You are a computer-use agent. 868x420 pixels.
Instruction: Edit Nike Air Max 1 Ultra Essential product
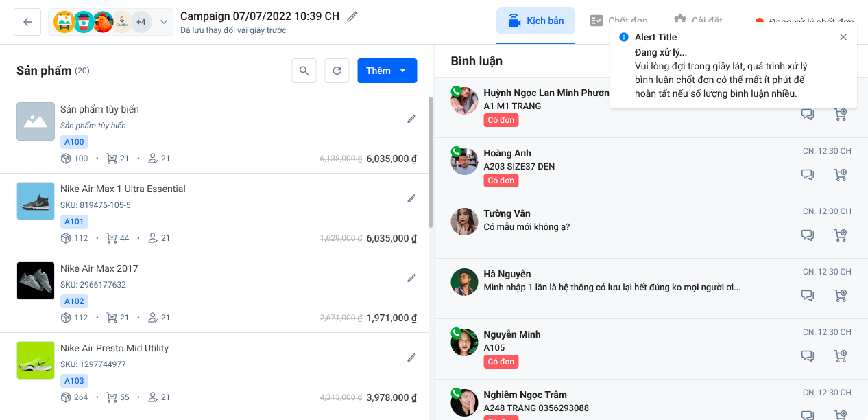(x=411, y=198)
